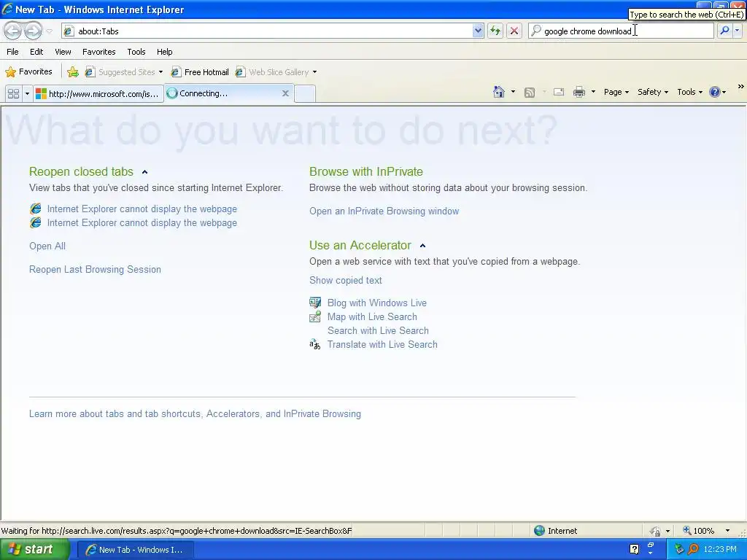Click Add to Favorites Bar icon

coord(73,72)
